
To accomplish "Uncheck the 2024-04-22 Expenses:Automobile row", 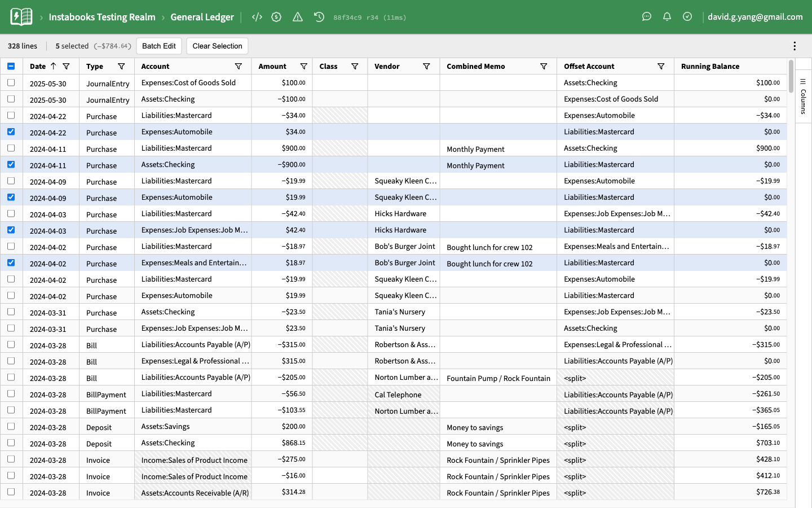I will [11, 132].
